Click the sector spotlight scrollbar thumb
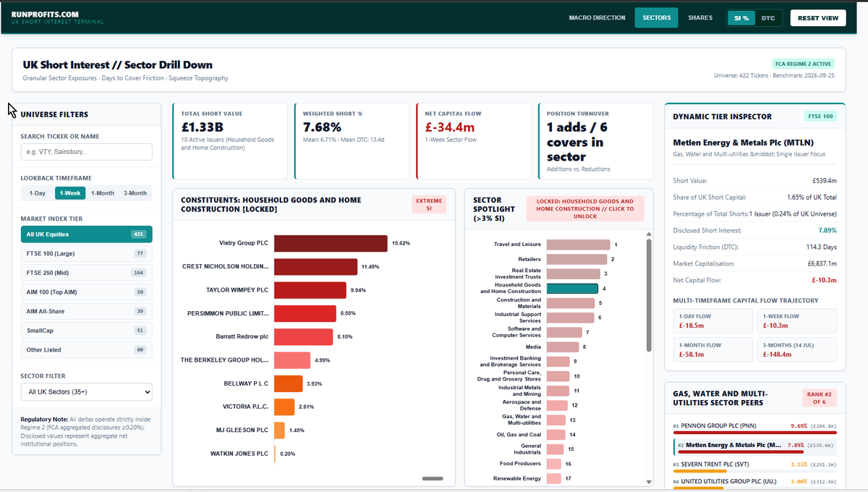Viewport: 868px width, 492px height. [649, 295]
